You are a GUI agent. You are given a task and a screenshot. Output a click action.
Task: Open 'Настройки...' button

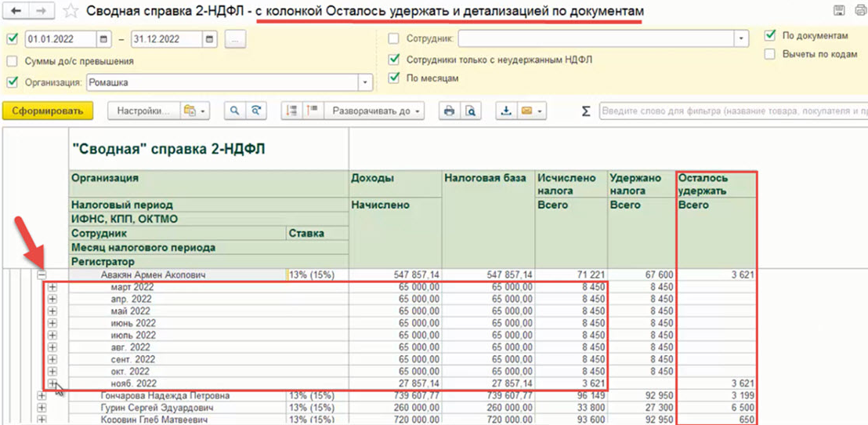tap(144, 111)
